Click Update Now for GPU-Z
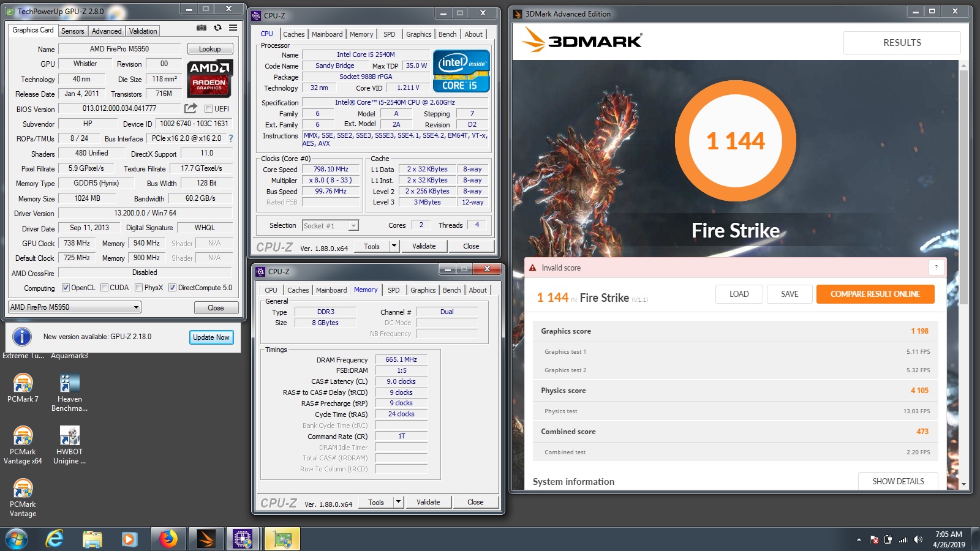This screenshot has height=551, width=980. 211,337
